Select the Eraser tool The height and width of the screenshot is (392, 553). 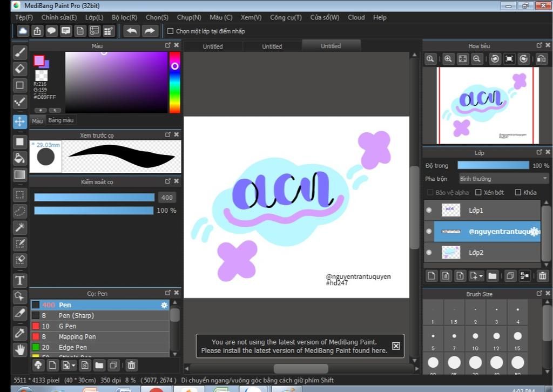(x=20, y=69)
